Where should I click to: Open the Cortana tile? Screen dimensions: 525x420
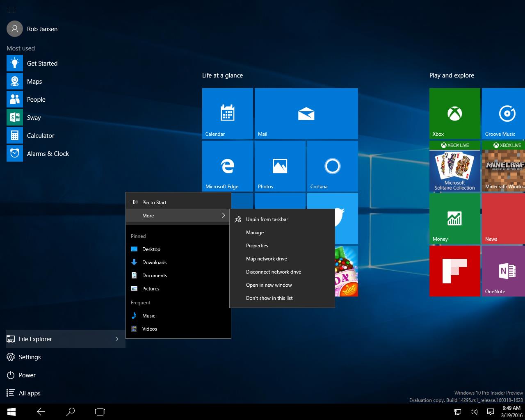(333, 166)
